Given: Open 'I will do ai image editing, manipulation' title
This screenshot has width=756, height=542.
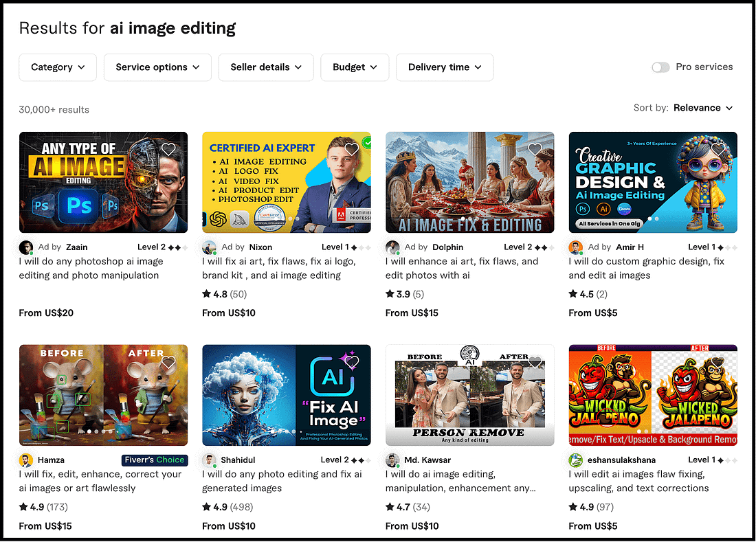Looking at the screenshot, I should (x=460, y=482).
